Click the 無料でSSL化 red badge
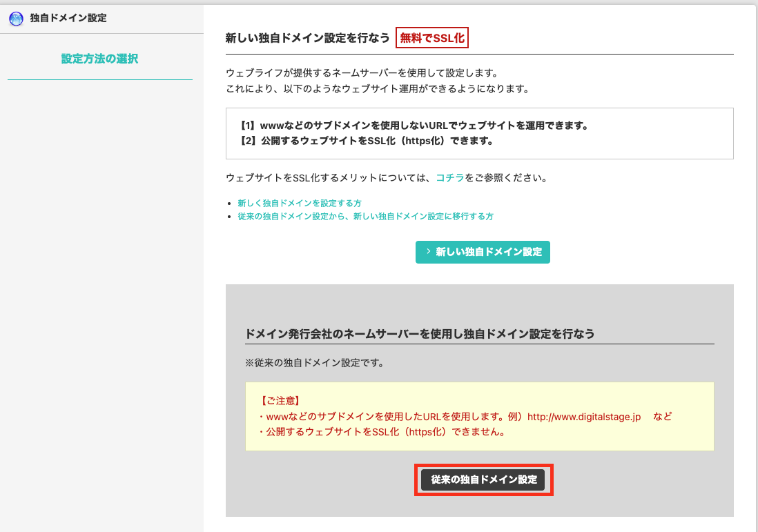The width and height of the screenshot is (758, 532). 431,38
